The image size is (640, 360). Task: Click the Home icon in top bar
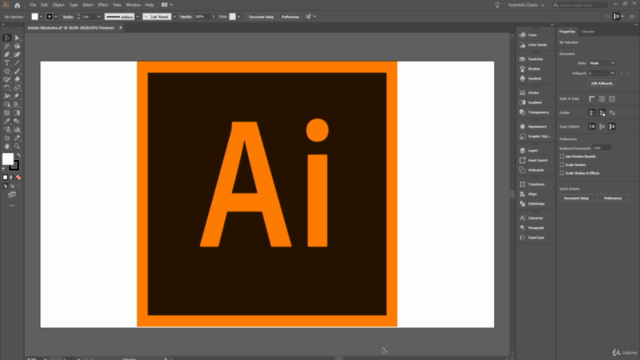pos(17,5)
